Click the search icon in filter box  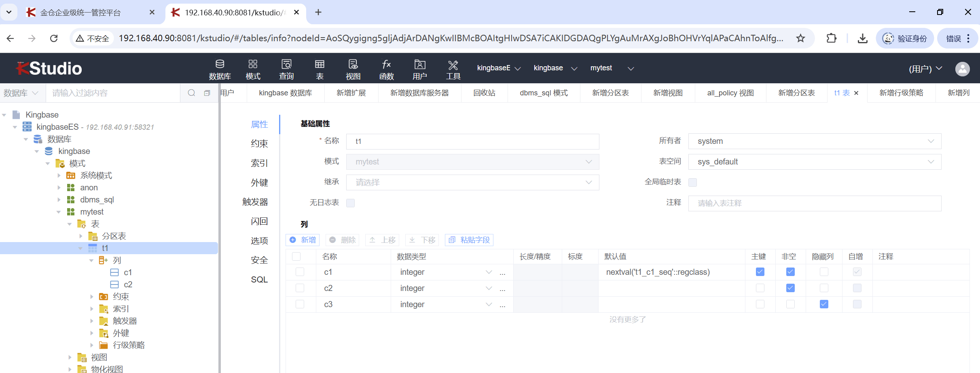click(192, 93)
